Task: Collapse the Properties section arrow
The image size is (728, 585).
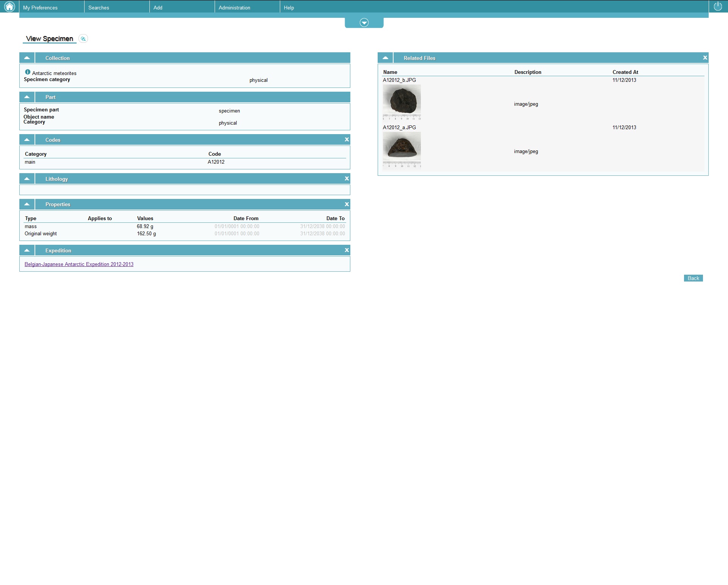Action: (27, 205)
